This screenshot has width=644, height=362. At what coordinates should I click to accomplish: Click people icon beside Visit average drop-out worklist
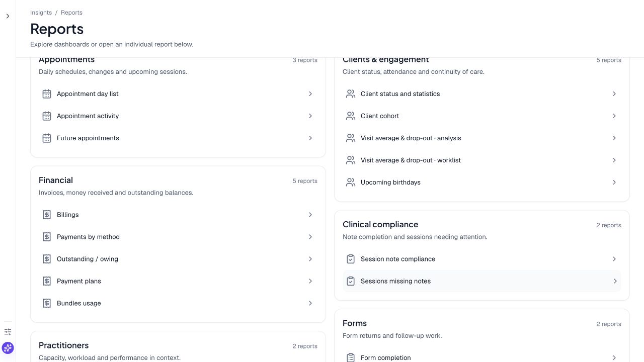point(351,160)
